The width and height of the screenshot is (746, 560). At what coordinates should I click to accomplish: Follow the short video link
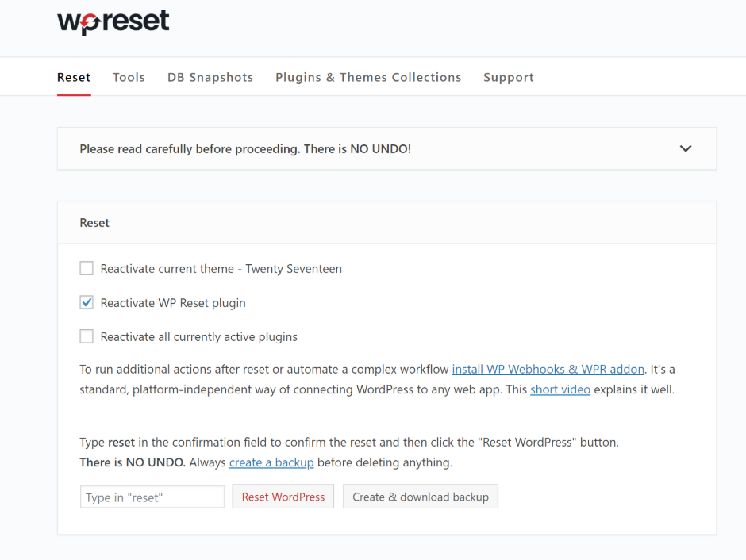[x=560, y=389]
